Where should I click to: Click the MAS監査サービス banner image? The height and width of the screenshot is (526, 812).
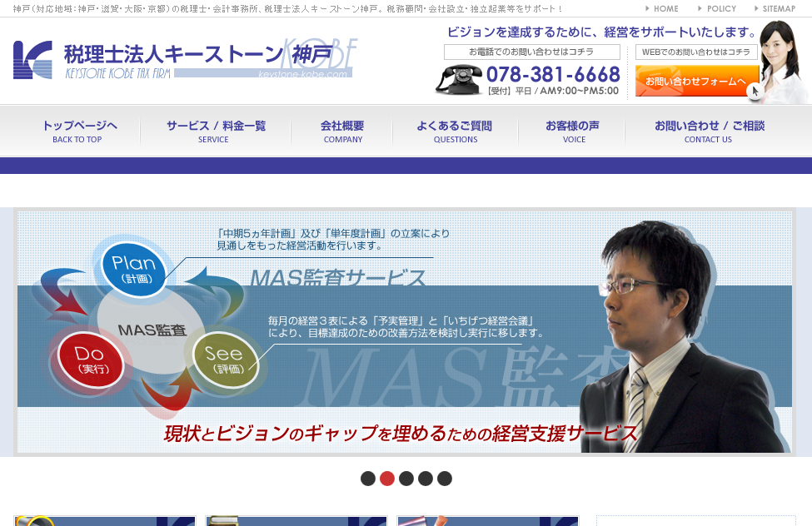point(406,333)
